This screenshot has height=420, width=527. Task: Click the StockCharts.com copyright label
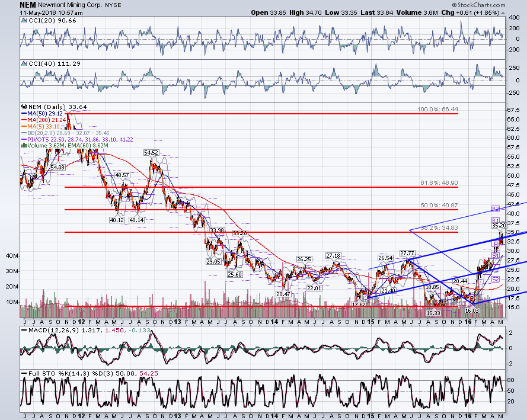click(478, 5)
